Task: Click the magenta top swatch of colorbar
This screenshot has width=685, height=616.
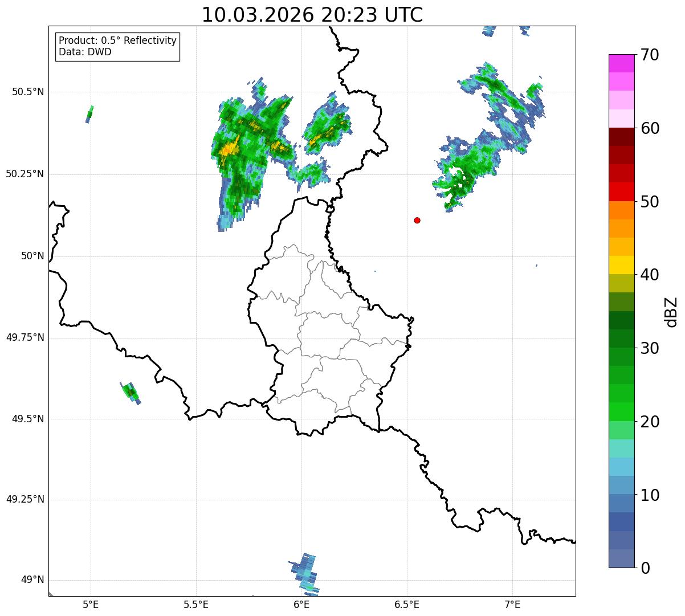Action: coord(621,63)
